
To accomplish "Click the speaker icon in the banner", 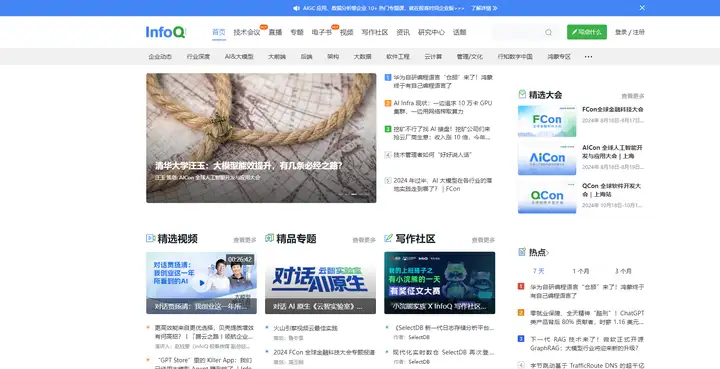I will pyautogui.click(x=296, y=8).
